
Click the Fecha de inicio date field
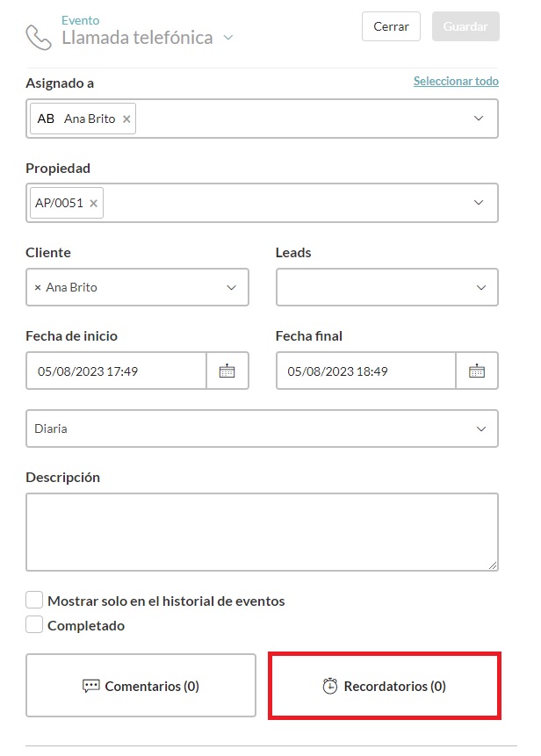117,371
